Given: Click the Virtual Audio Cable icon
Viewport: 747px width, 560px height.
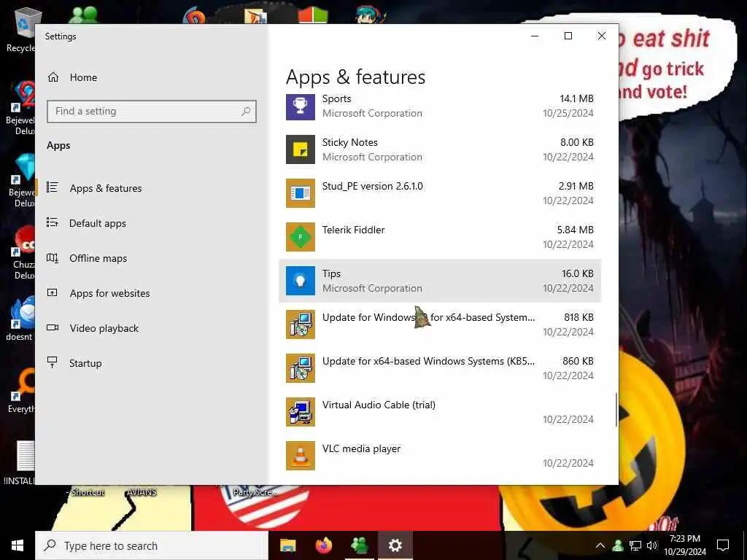Looking at the screenshot, I should pyautogui.click(x=300, y=413).
